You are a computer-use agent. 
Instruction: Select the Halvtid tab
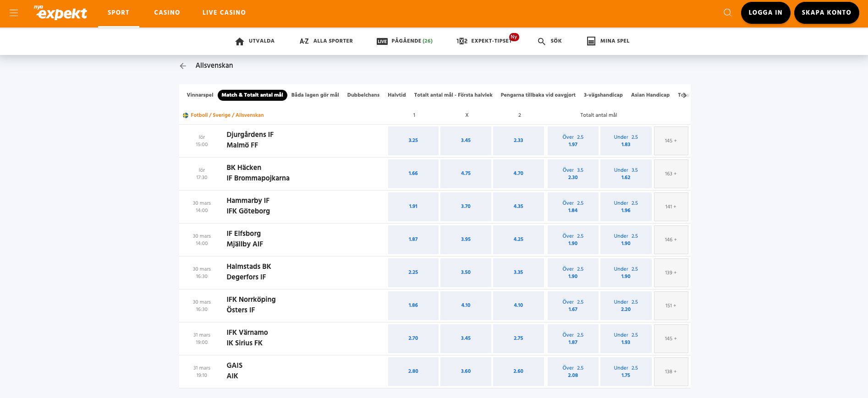[x=397, y=95]
